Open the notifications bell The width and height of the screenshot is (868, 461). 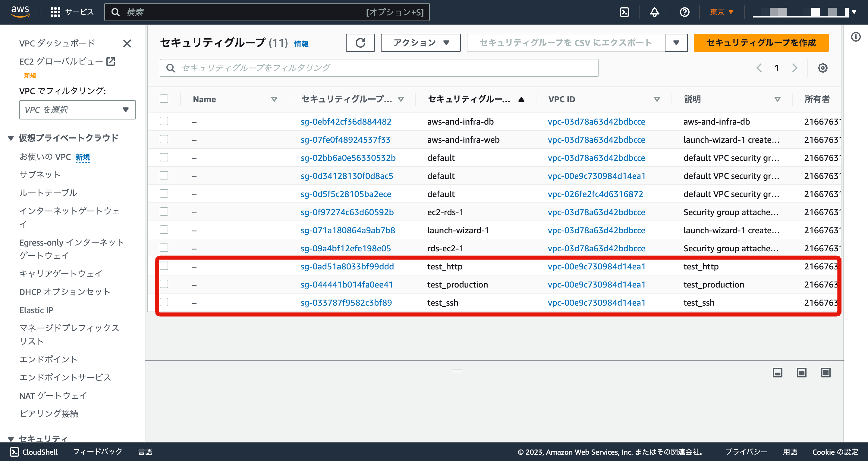[x=654, y=12]
